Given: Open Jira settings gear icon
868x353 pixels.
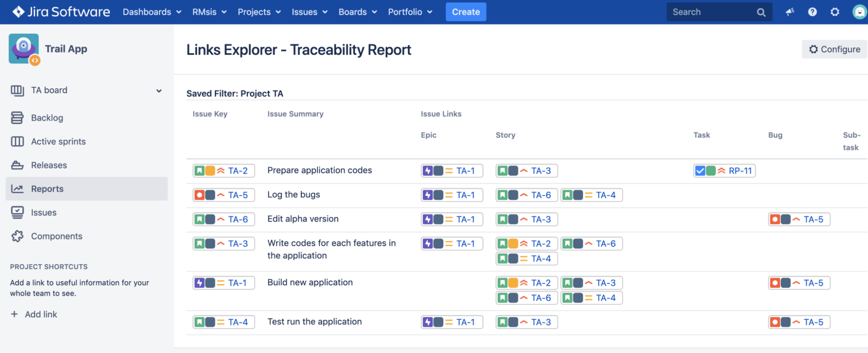Looking at the screenshot, I should click(835, 12).
